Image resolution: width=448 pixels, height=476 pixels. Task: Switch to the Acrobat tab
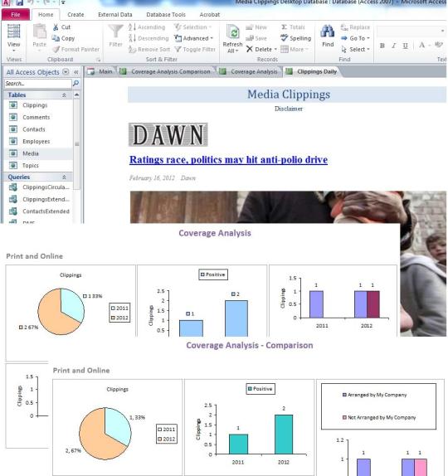210,15
